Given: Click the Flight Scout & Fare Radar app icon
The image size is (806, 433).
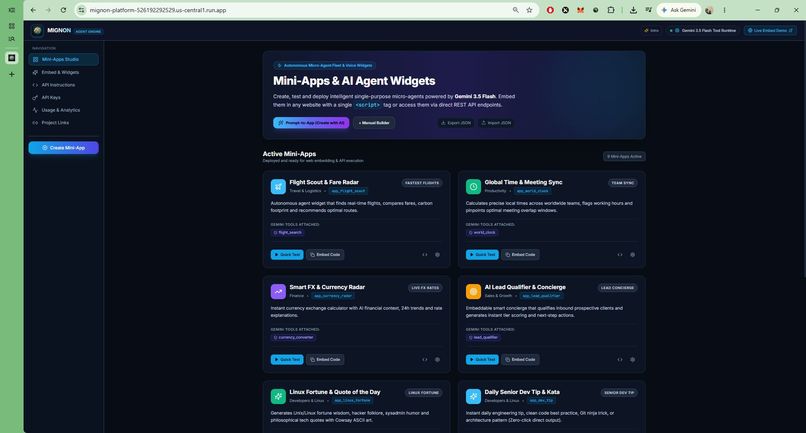Looking at the screenshot, I should click(x=278, y=186).
